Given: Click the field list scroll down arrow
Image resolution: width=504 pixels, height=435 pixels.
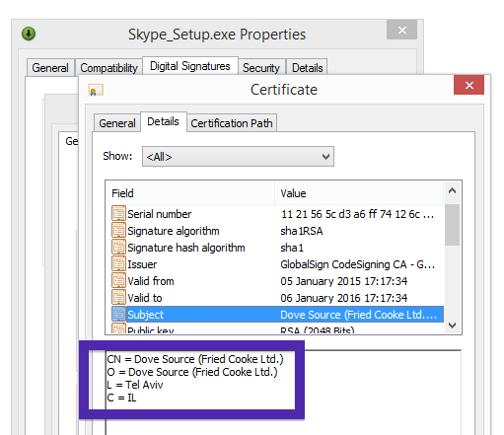Looking at the screenshot, I should [x=452, y=326].
